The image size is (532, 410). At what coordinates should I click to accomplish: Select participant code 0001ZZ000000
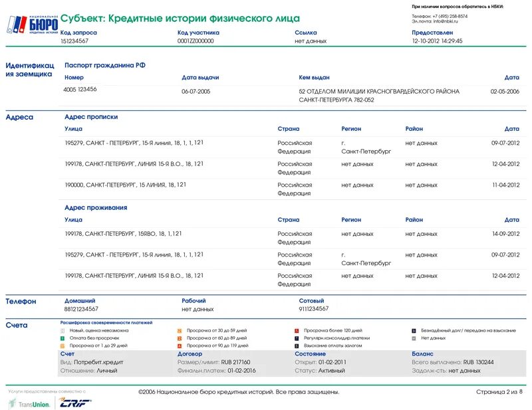tap(196, 41)
